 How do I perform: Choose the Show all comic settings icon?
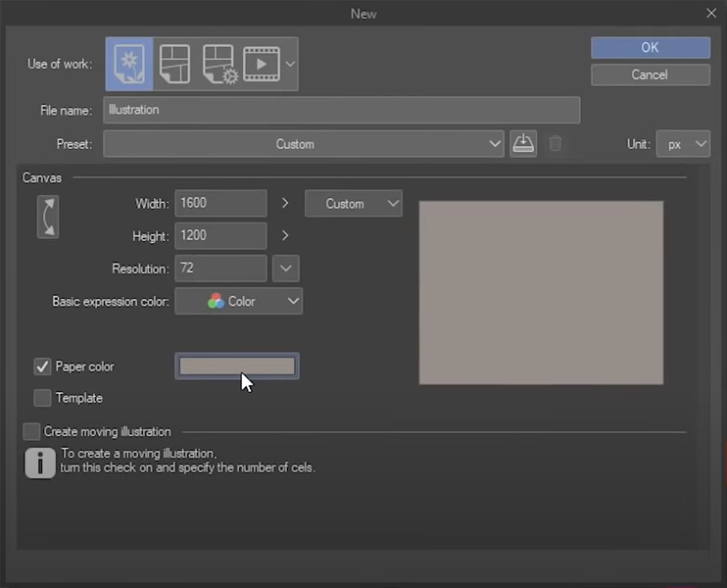pos(219,65)
